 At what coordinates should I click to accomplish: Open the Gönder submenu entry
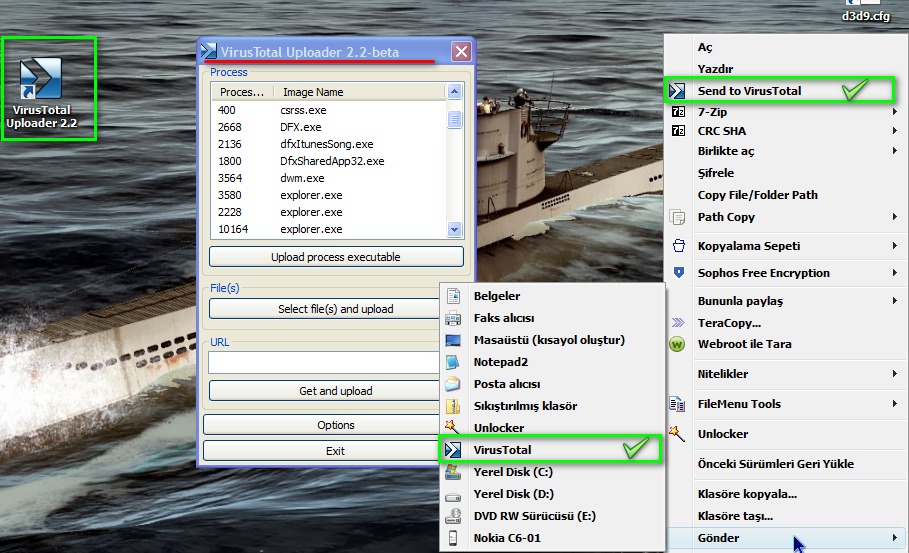(x=786, y=538)
